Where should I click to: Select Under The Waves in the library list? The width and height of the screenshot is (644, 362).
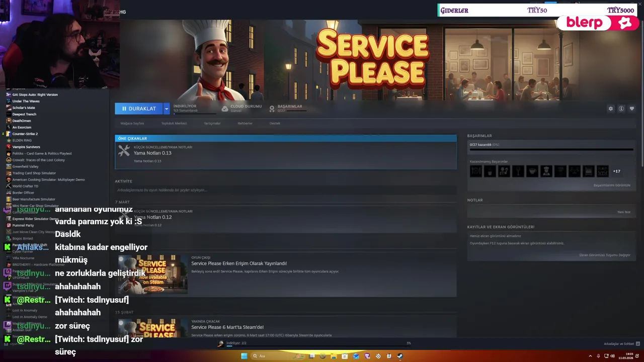26,101
